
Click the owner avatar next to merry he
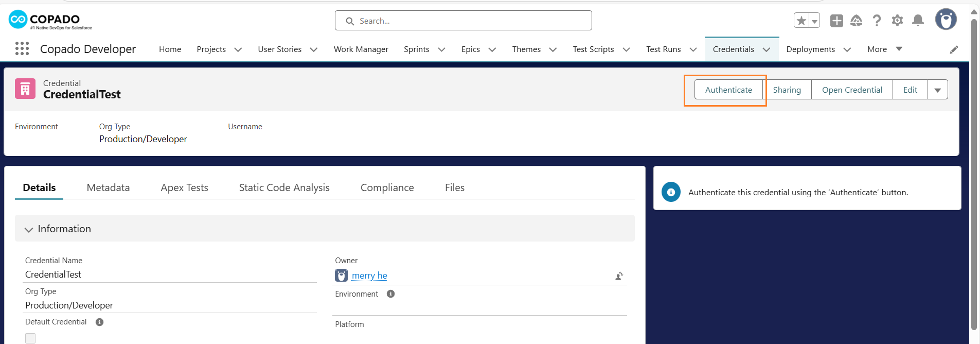click(x=342, y=276)
